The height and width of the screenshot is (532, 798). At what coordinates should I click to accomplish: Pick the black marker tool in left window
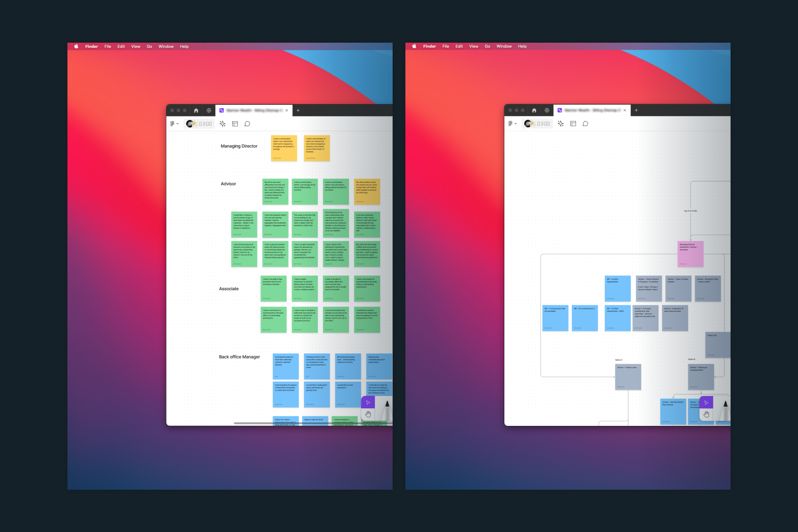tap(387, 408)
